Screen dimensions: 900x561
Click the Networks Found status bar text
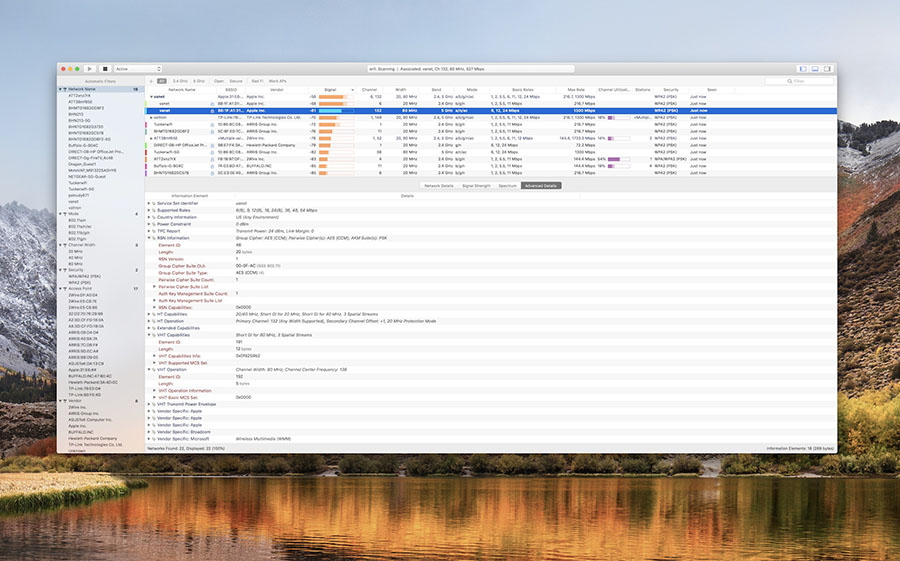[186, 448]
